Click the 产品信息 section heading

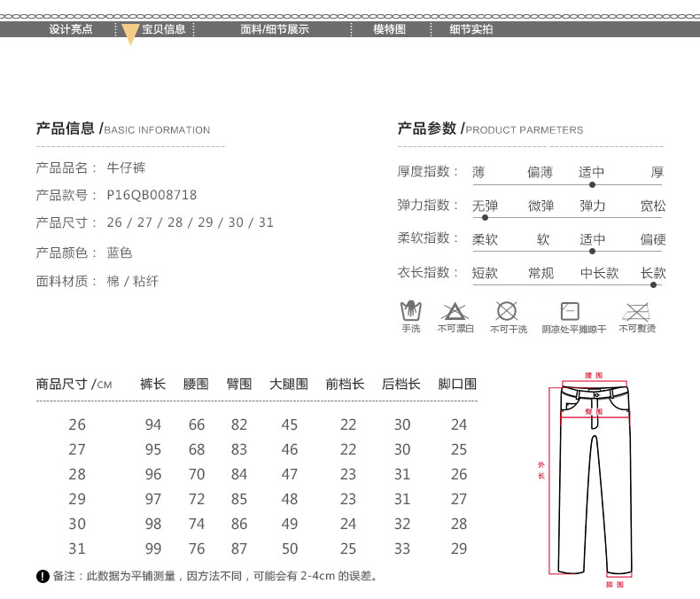click(123, 129)
